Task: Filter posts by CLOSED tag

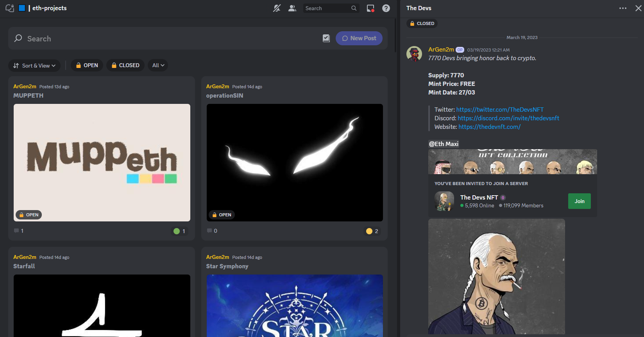Action: [x=125, y=66]
